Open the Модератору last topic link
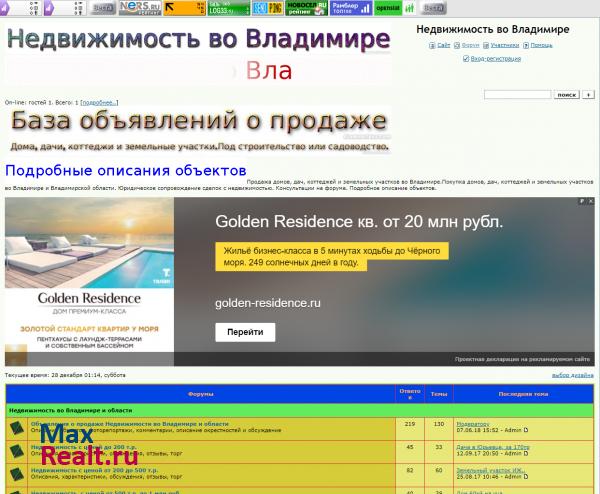This screenshot has height=494, width=600. [473, 424]
